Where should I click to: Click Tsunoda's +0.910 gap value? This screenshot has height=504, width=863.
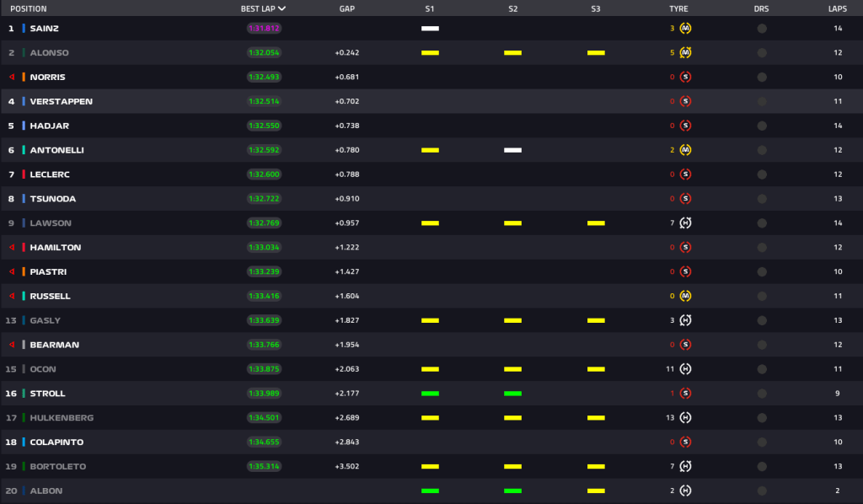point(347,199)
